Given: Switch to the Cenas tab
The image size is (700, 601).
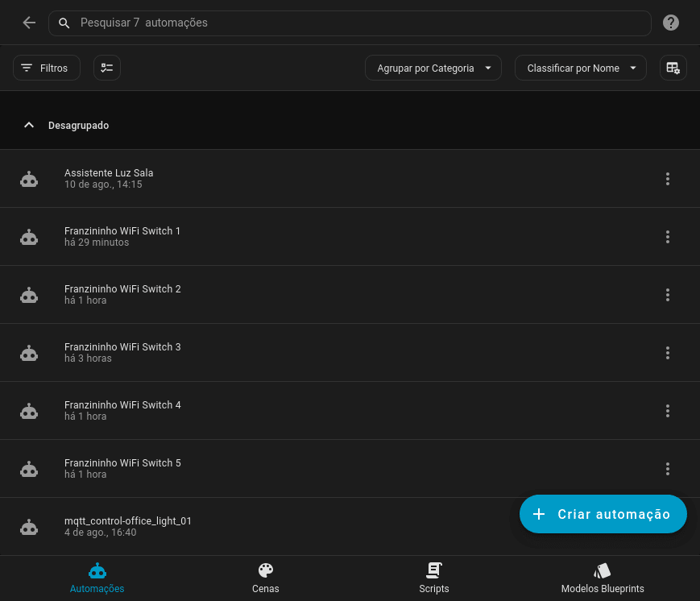Looking at the screenshot, I should (x=265, y=578).
